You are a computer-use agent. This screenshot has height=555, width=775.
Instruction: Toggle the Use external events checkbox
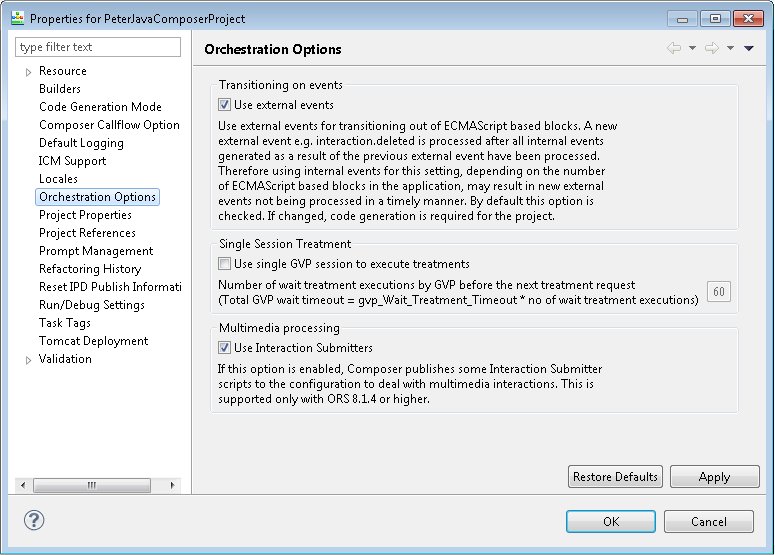(x=224, y=105)
